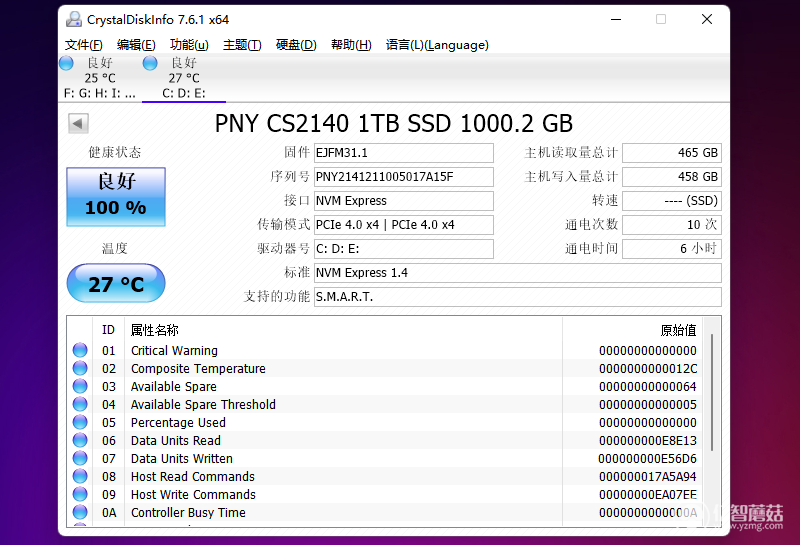Select the C: D: E: disk tab
Screen dimensions: 800x545
coord(184,78)
